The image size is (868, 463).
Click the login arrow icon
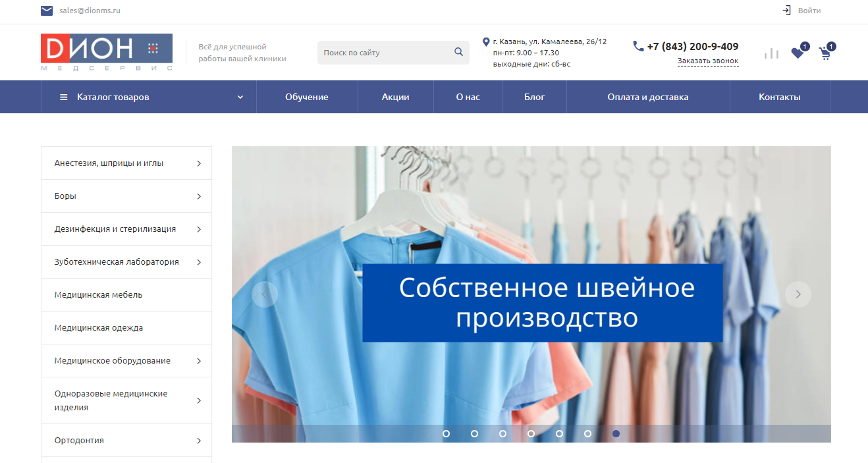(x=786, y=11)
